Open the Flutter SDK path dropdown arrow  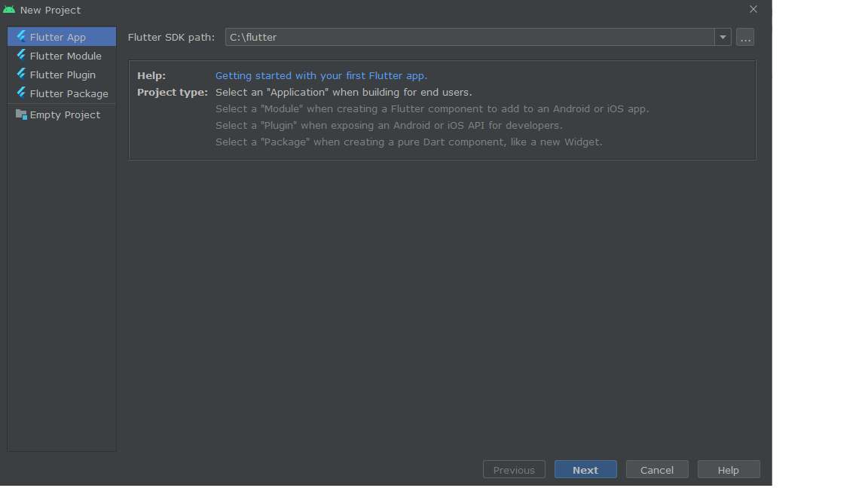coord(723,37)
